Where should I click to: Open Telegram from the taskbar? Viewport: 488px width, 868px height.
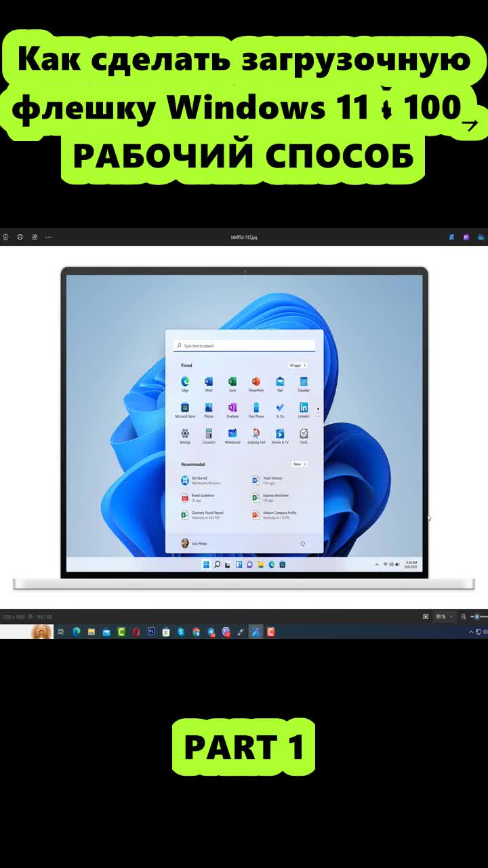(211, 631)
